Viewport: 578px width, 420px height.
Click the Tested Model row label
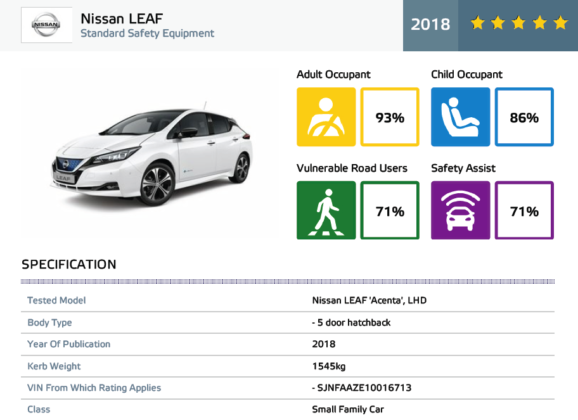click(x=56, y=300)
